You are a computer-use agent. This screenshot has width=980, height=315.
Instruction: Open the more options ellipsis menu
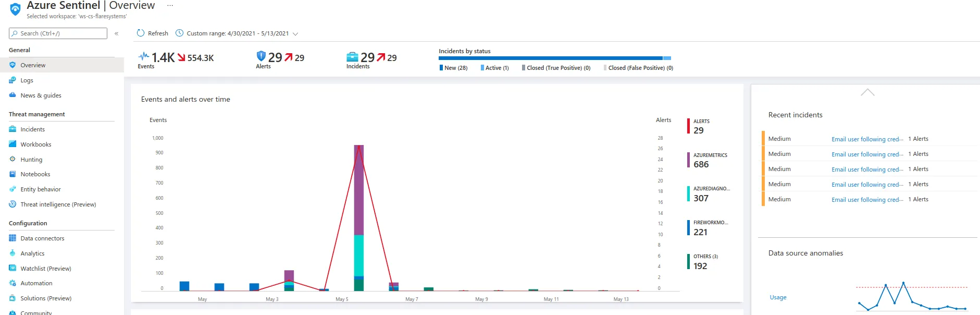[x=170, y=5]
